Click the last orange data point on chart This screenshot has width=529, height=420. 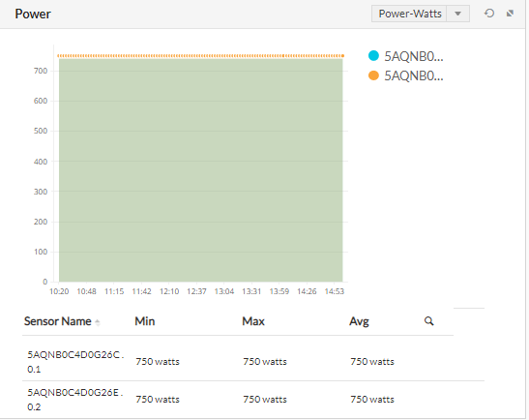342,56
